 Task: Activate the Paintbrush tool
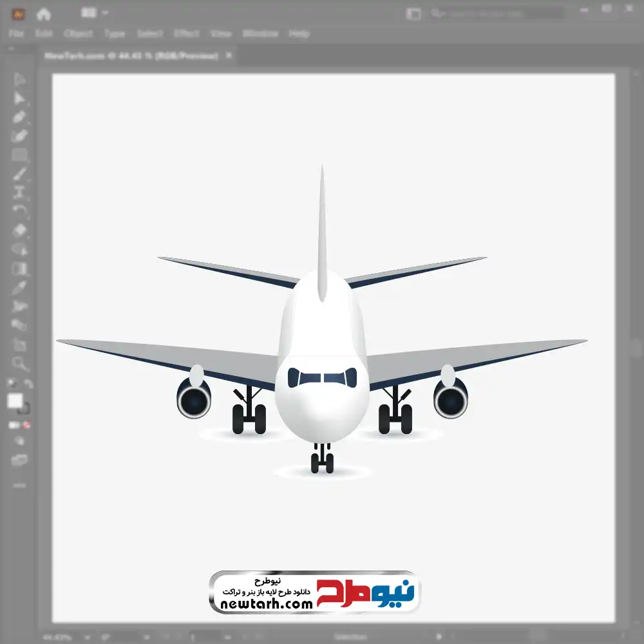coord(19,174)
